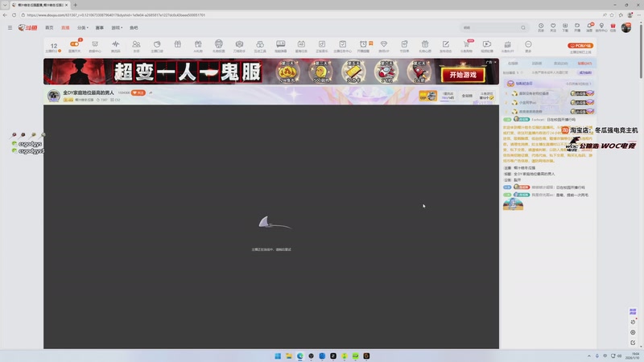Click the waveform speed-test icon in toolbar
The image size is (644, 362).
[116, 44]
